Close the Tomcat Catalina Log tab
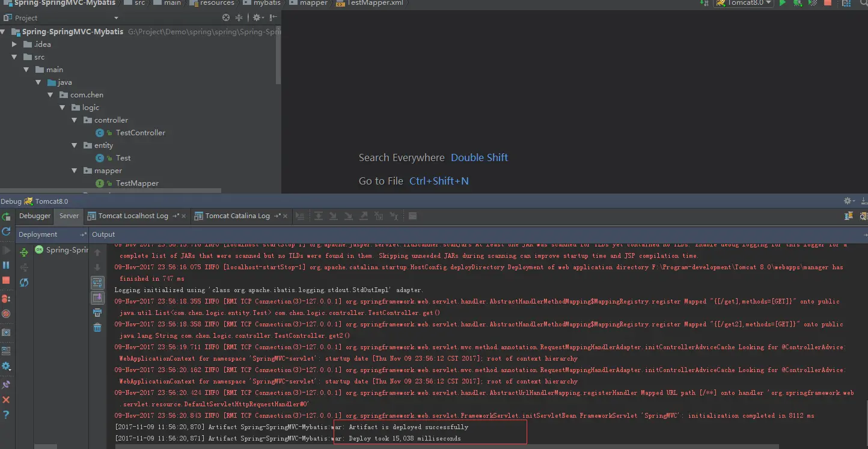The height and width of the screenshot is (449, 868). coord(286,216)
